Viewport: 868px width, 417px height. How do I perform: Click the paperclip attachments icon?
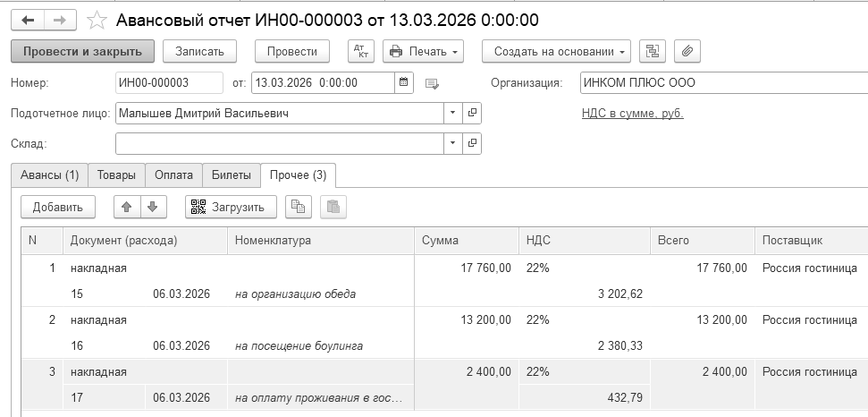click(x=687, y=52)
